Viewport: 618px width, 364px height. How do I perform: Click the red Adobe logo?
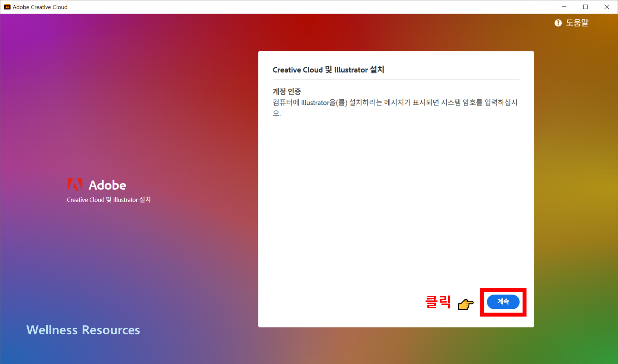[x=75, y=184]
